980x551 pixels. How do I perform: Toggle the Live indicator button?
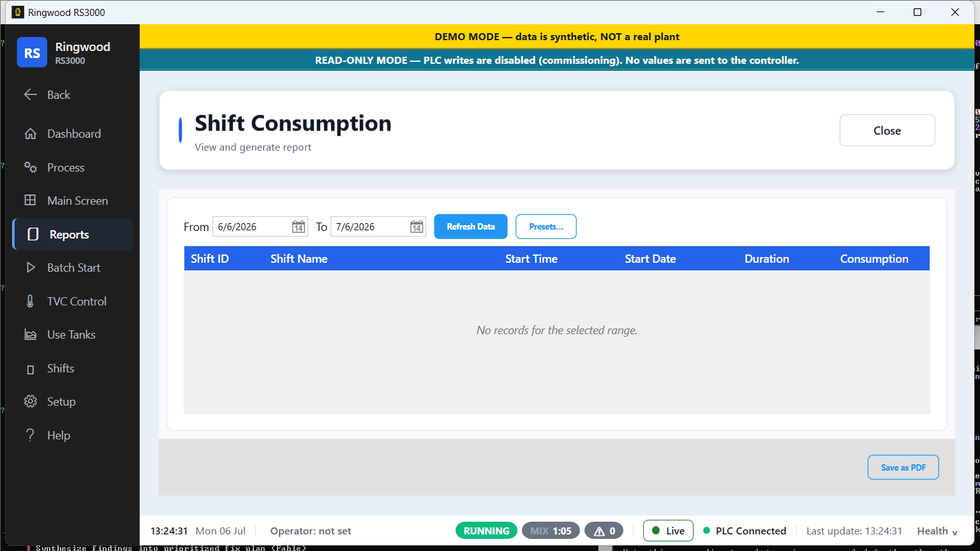coord(668,531)
